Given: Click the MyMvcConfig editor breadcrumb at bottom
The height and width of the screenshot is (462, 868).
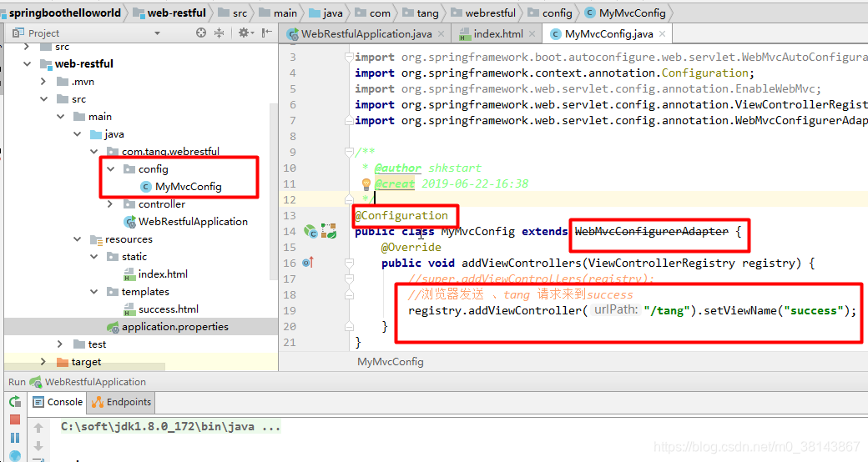Looking at the screenshot, I should [391, 362].
